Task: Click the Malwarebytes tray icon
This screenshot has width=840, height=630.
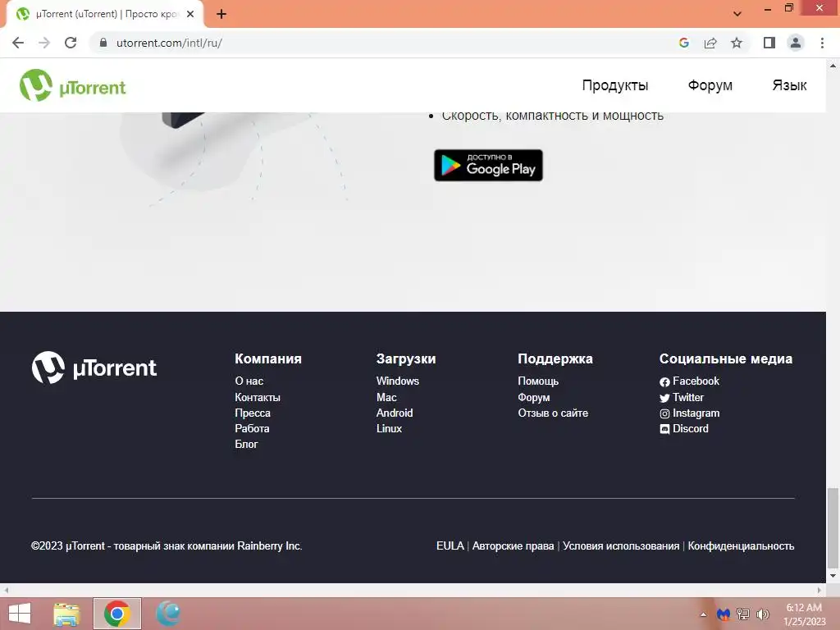Action: point(724,614)
